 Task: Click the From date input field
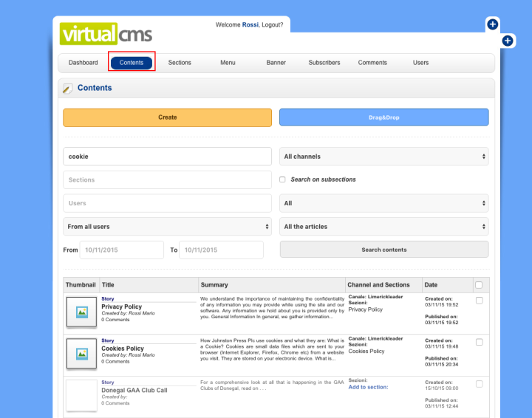121,250
